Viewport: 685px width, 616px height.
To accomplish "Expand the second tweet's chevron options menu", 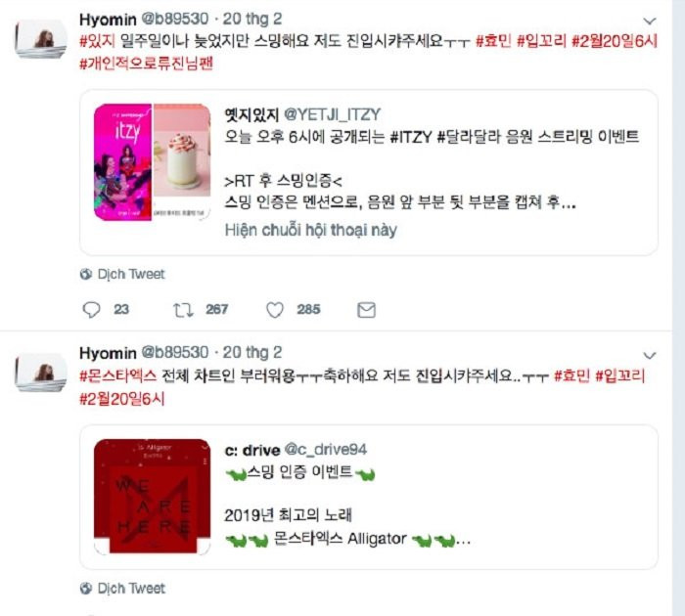I will 650,355.
